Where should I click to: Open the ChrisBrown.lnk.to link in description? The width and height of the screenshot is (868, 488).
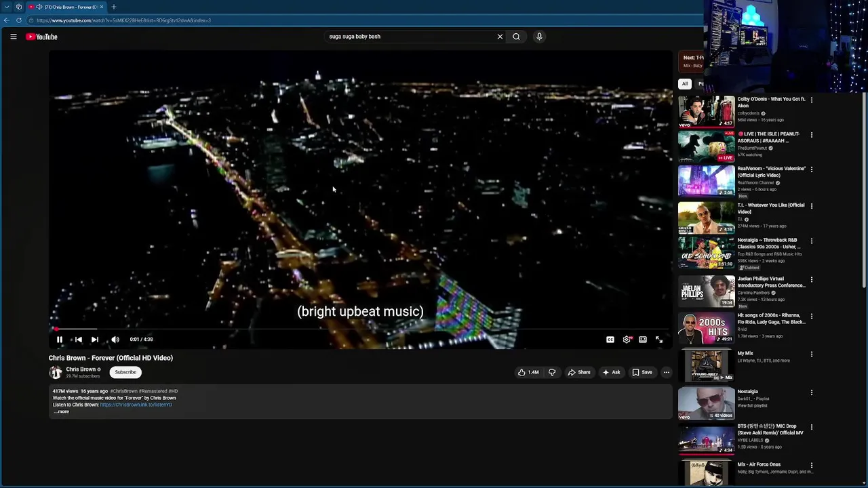pyautogui.click(x=136, y=405)
